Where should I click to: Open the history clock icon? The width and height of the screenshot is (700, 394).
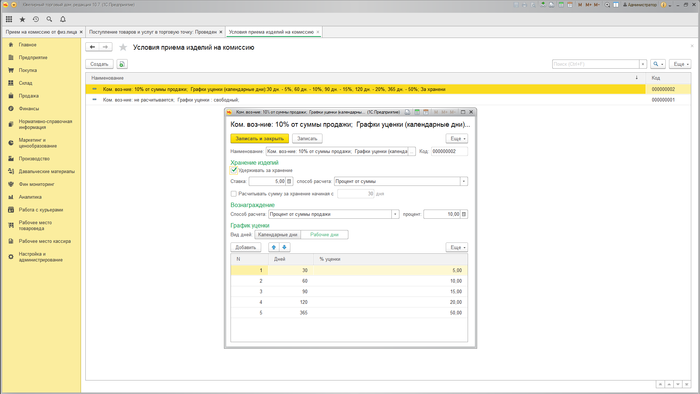pos(36,19)
